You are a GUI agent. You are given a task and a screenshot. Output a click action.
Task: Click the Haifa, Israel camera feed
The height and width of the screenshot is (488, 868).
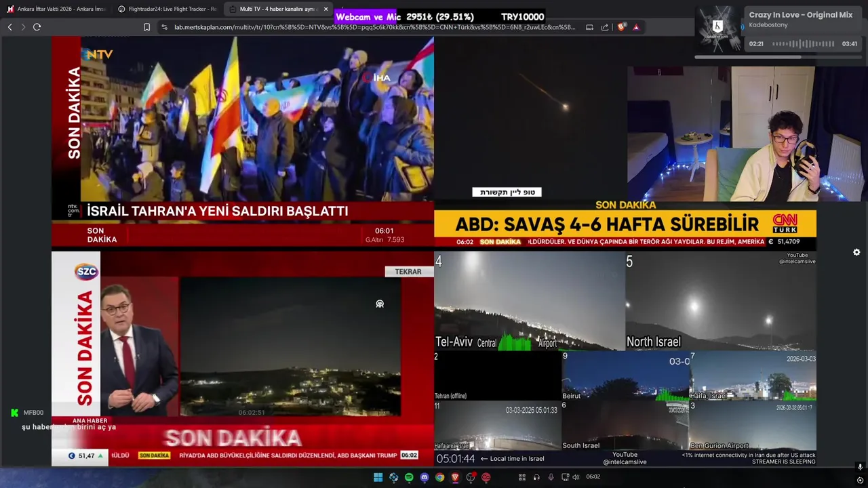753,376
